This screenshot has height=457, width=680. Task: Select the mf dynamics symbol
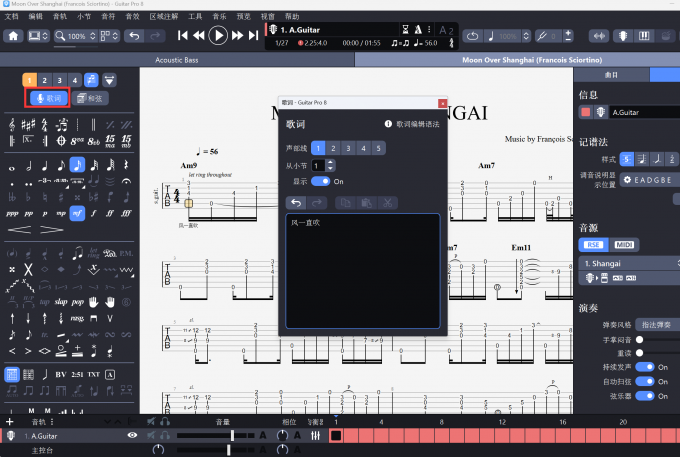[x=77, y=213]
